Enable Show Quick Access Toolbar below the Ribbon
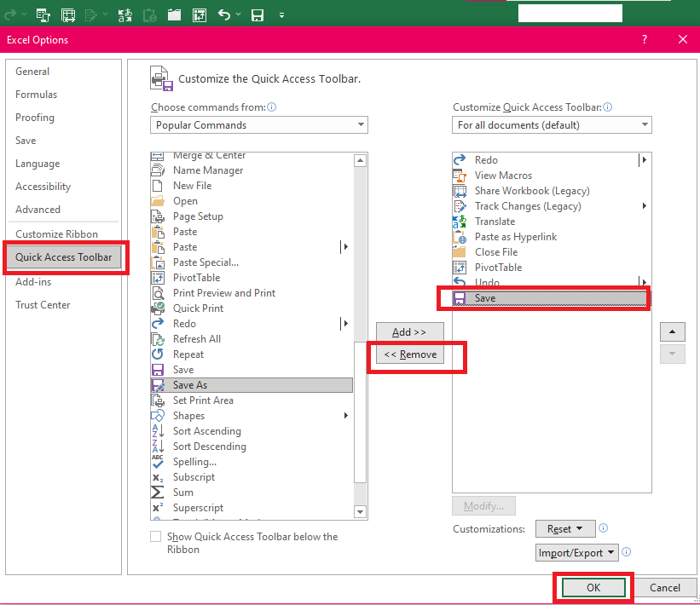 click(155, 536)
